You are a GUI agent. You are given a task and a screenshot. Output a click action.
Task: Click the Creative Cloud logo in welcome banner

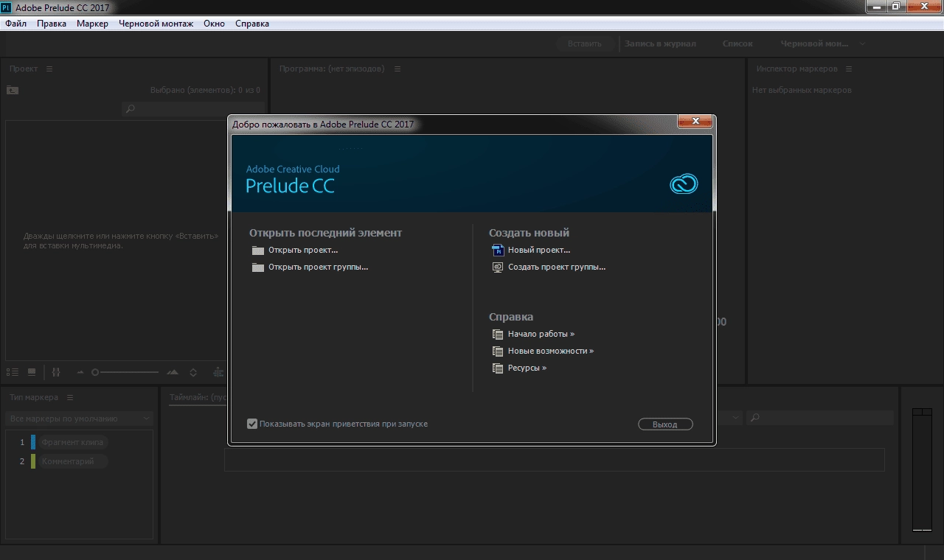[x=684, y=183]
